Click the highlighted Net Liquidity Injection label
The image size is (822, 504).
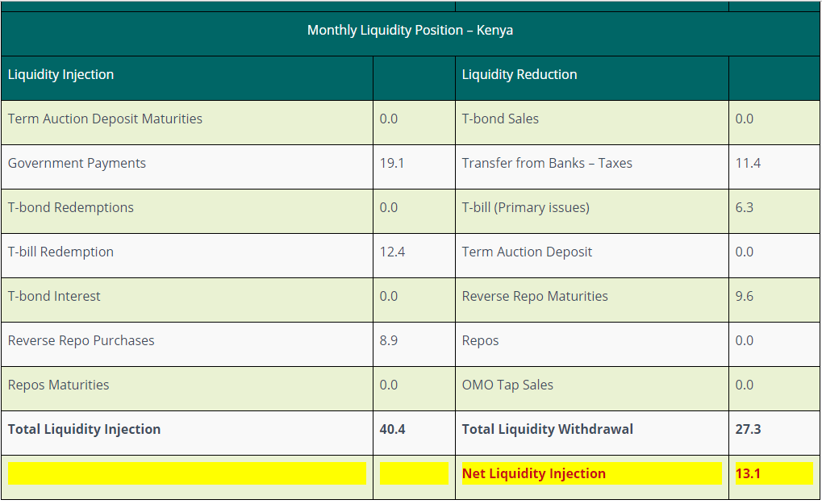(x=534, y=474)
